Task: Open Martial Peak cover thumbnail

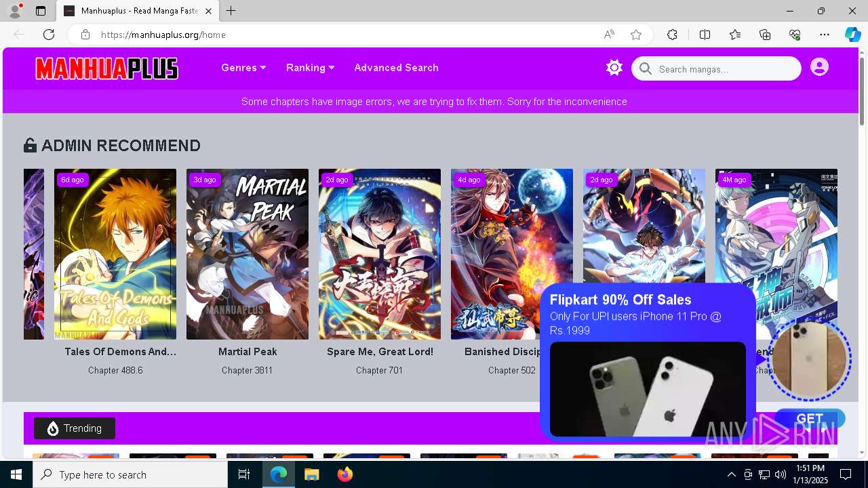Action: click(x=248, y=254)
